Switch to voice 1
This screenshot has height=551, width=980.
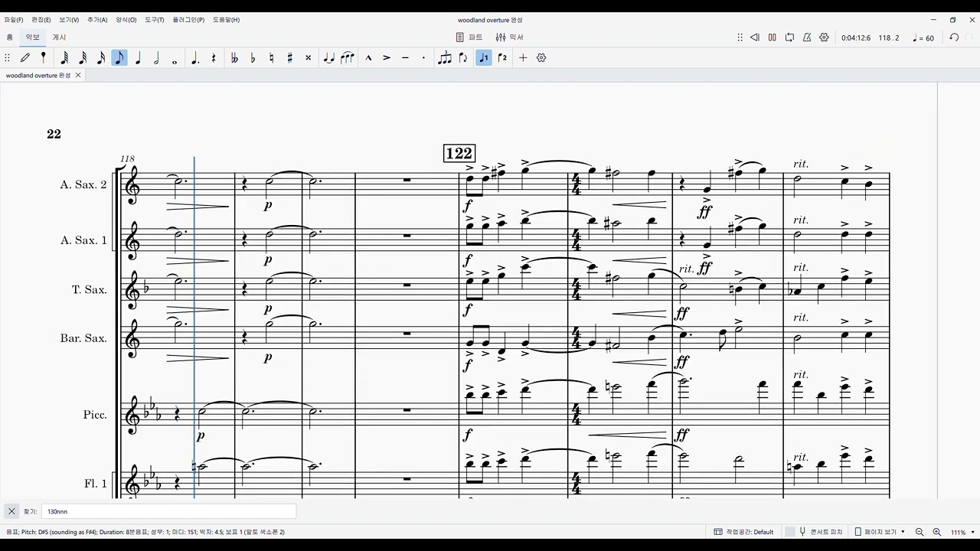click(x=484, y=57)
